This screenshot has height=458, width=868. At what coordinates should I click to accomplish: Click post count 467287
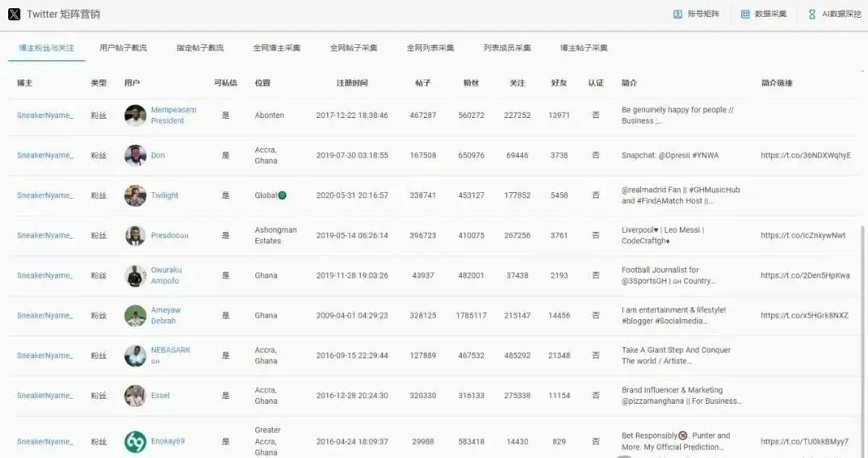point(423,116)
